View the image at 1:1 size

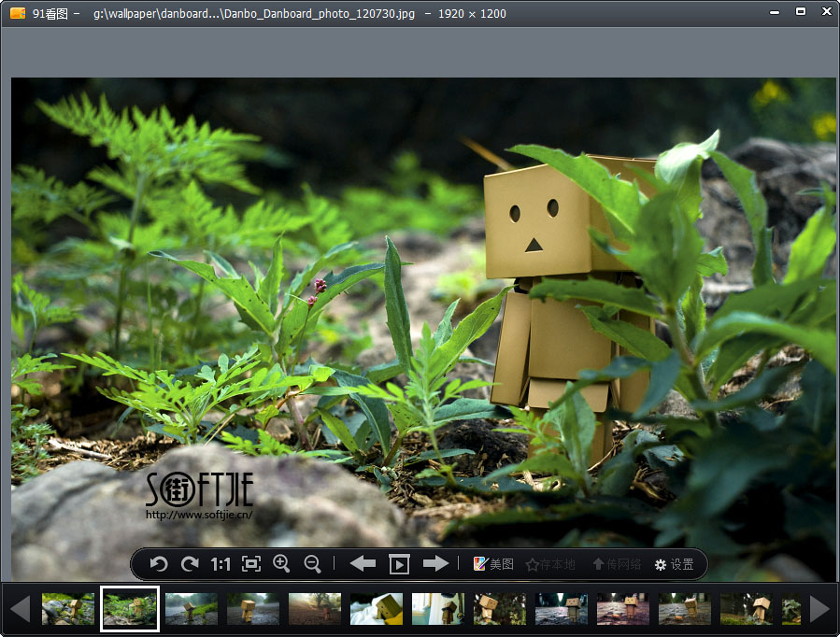pyautogui.click(x=221, y=564)
